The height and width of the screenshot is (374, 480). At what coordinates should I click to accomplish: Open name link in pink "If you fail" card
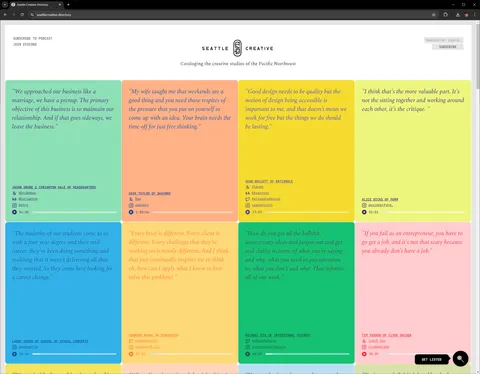[387, 335]
